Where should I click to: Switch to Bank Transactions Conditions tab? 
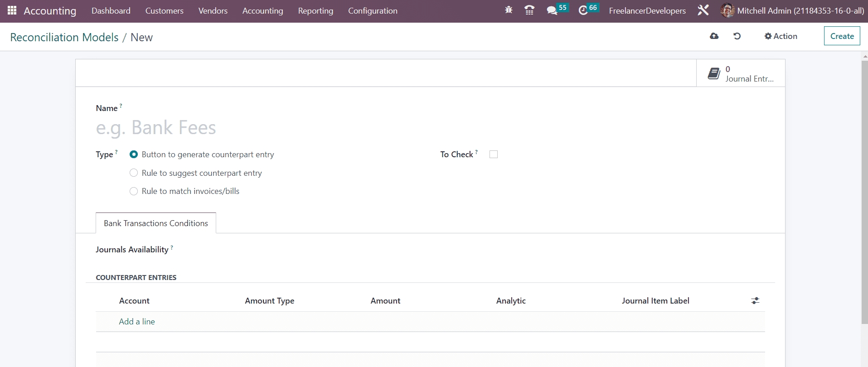click(155, 223)
